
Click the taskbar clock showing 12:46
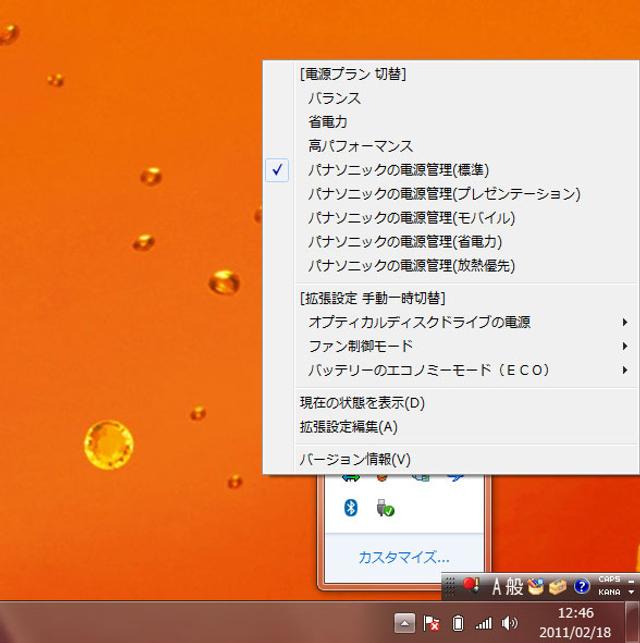pyautogui.click(x=574, y=622)
